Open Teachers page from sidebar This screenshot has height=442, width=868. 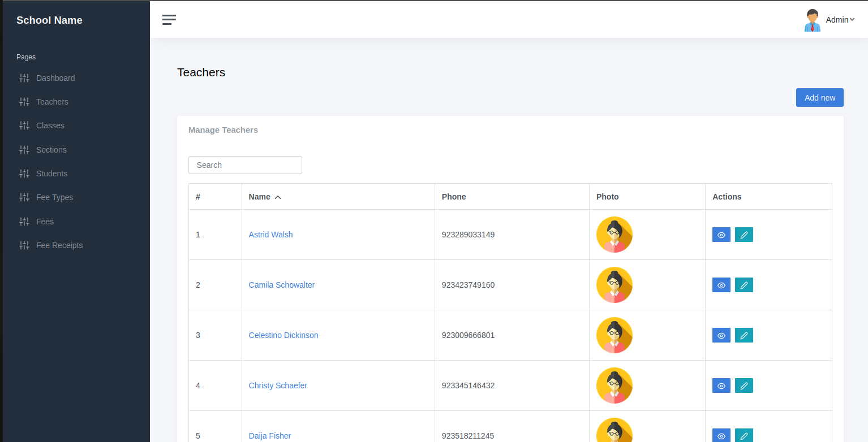pyautogui.click(x=52, y=102)
